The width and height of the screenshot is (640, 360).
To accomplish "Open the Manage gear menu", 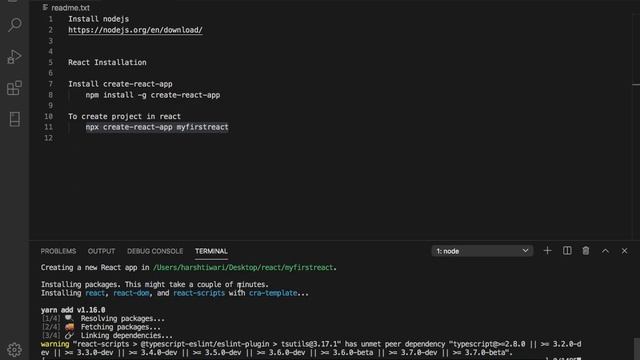I will (x=15, y=349).
